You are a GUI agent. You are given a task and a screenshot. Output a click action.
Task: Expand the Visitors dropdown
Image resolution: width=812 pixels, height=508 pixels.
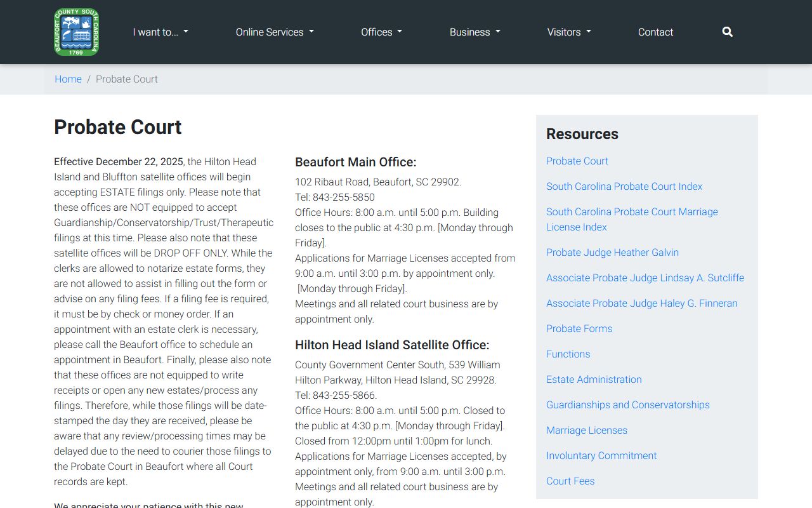coord(569,32)
